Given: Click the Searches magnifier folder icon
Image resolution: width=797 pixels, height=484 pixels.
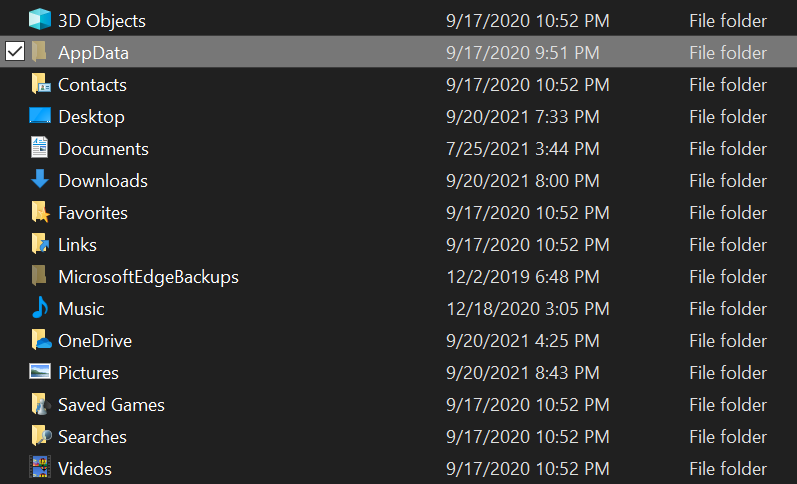Looking at the screenshot, I should [40, 436].
